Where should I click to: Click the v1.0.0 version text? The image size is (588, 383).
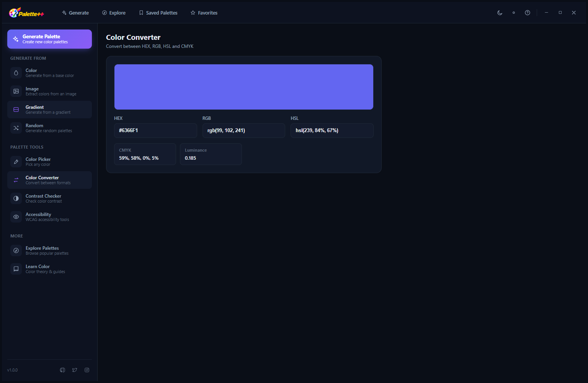[x=12, y=370]
